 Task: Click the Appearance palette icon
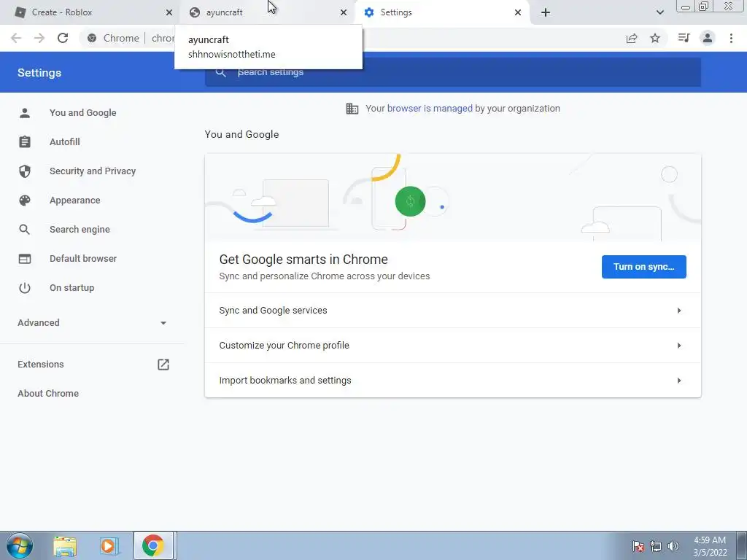25,200
